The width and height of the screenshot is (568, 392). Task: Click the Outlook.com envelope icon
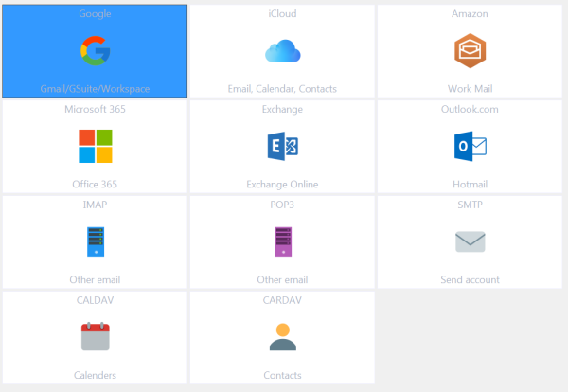pos(470,146)
